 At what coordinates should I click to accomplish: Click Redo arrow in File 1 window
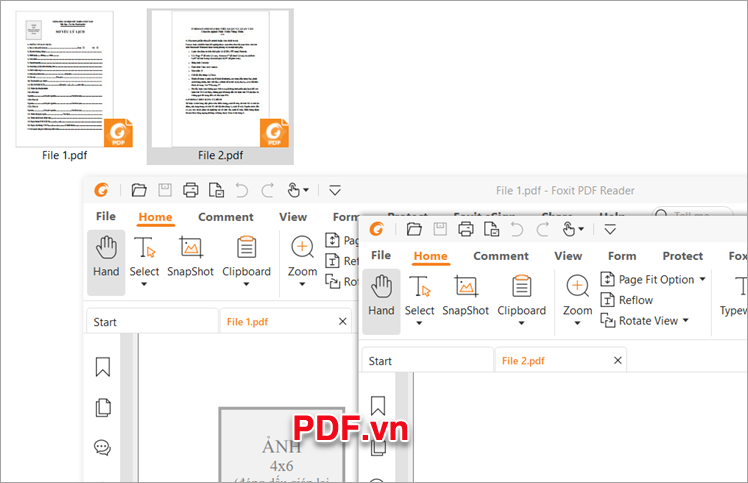pyautogui.click(x=268, y=190)
